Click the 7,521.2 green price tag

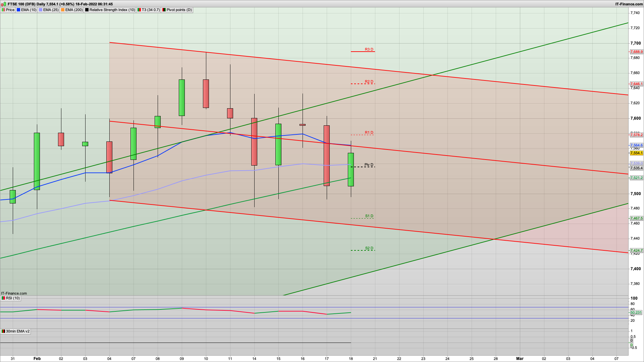pyautogui.click(x=636, y=178)
